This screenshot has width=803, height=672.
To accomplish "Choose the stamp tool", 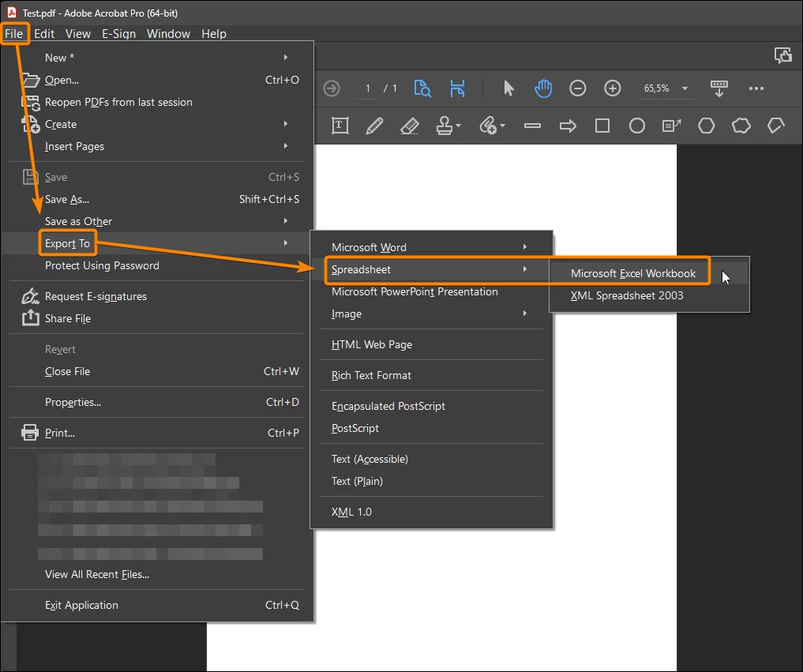I will (444, 126).
